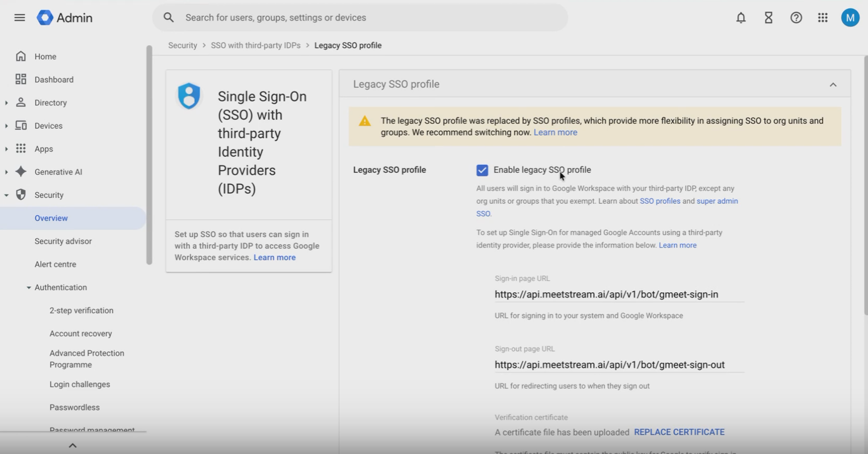Collapse the Legacy SSO profile panel
Image resolution: width=868 pixels, height=454 pixels.
click(833, 84)
